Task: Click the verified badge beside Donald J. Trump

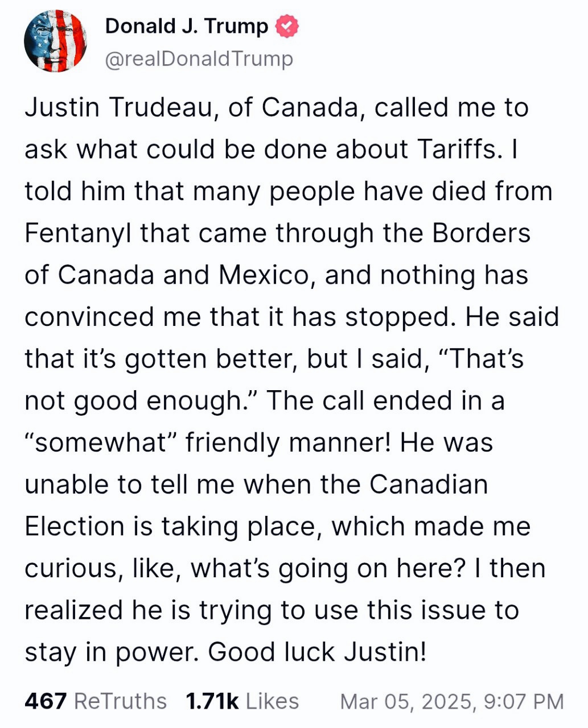Action: (287, 27)
